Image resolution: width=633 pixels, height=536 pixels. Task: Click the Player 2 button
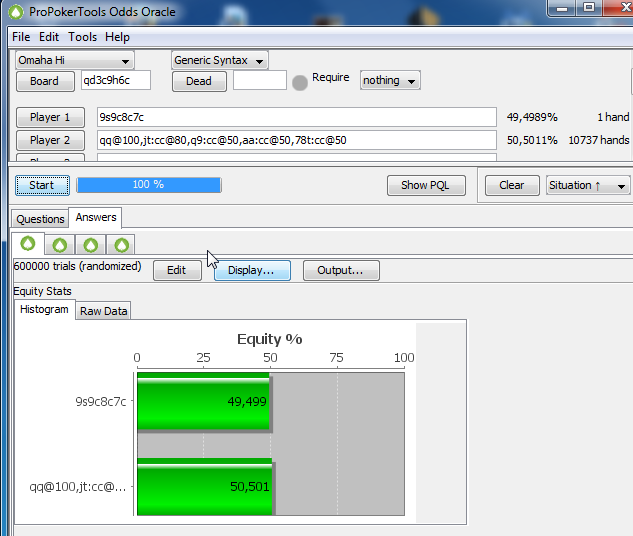click(50, 140)
